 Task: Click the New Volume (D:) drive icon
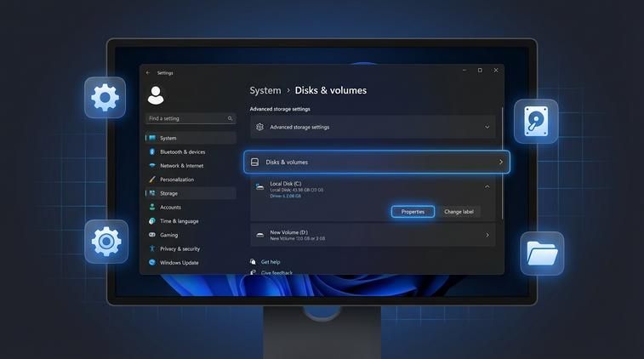point(260,235)
